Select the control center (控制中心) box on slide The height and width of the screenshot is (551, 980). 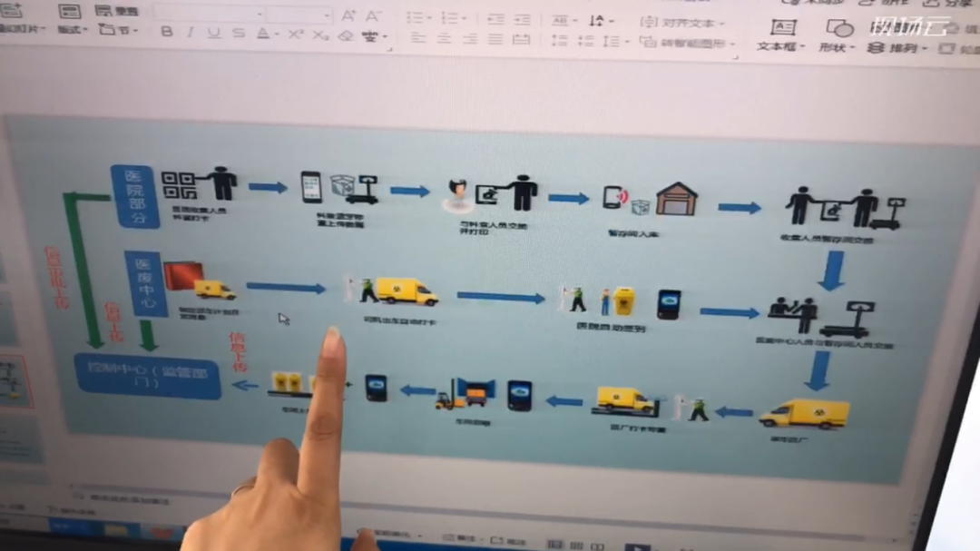click(149, 378)
